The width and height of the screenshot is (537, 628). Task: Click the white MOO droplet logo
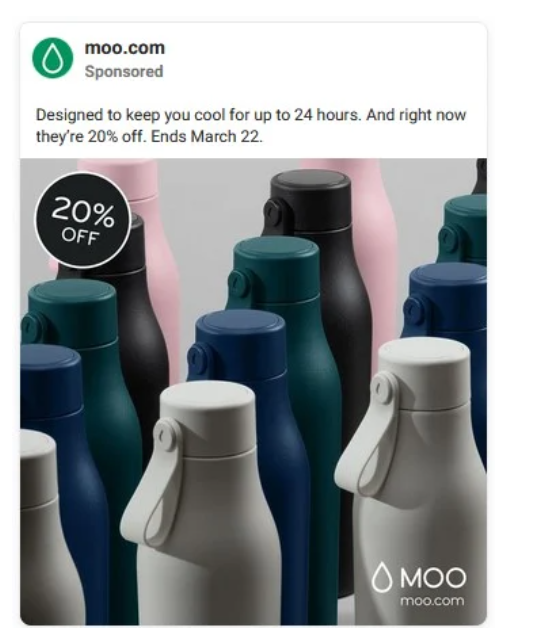coord(381,577)
